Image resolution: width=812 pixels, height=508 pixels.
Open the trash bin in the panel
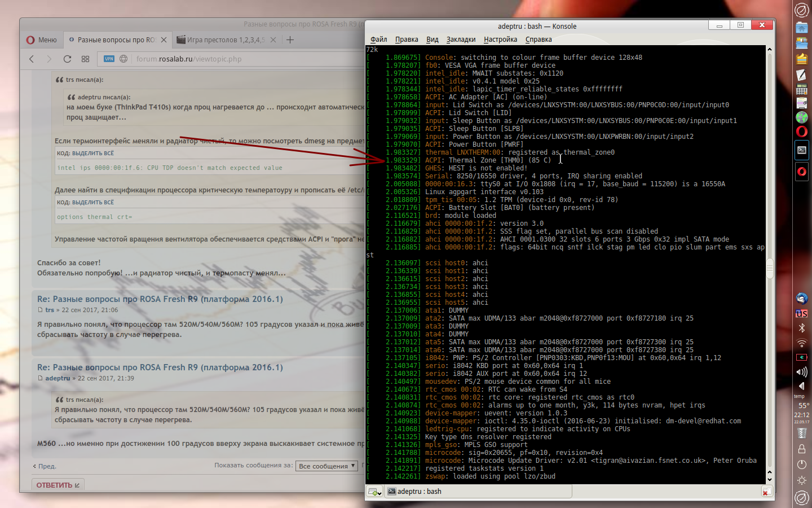click(801, 433)
